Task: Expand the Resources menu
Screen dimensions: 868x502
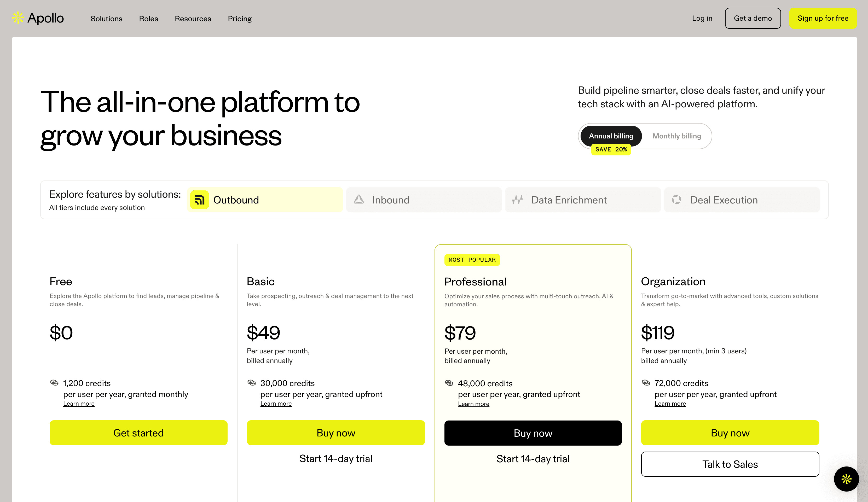Action: [193, 18]
